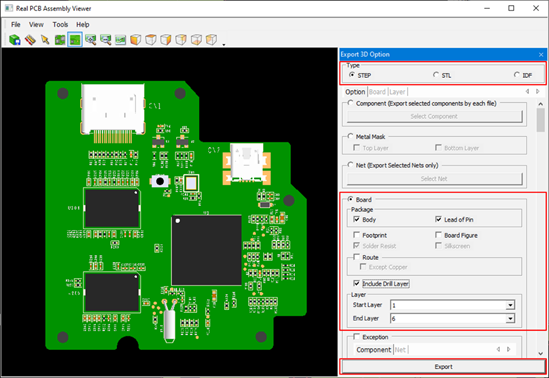The height and width of the screenshot is (378, 549).
Task: Click the options panel vertical scrollbar
Action: click(541, 227)
